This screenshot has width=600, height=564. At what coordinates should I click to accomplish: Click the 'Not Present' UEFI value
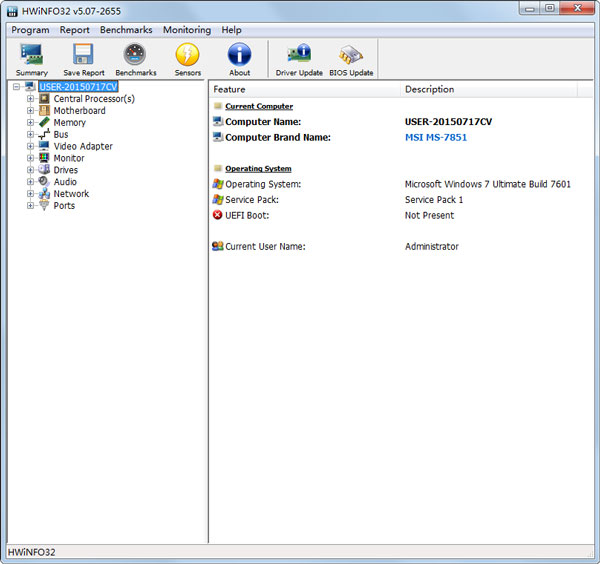[x=429, y=215]
